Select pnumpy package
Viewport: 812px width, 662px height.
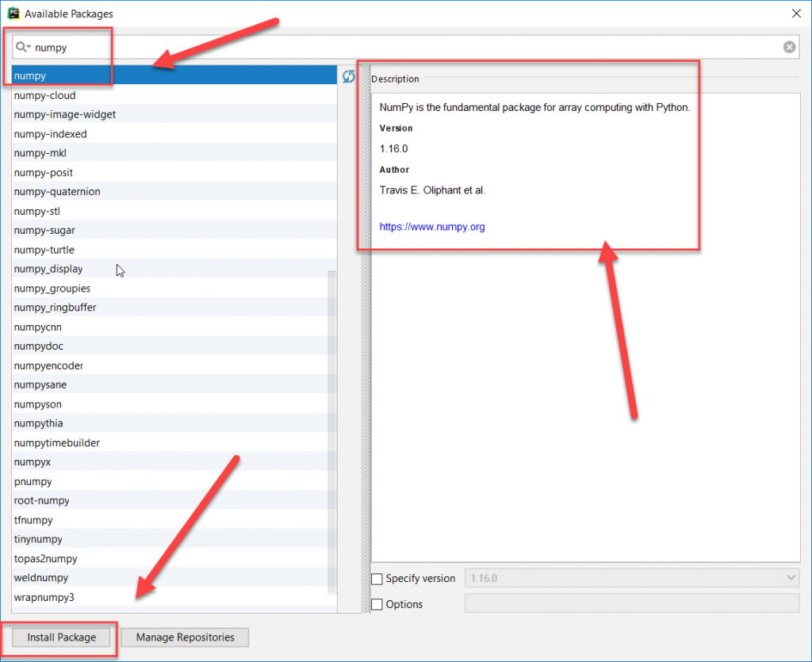click(174, 481)
